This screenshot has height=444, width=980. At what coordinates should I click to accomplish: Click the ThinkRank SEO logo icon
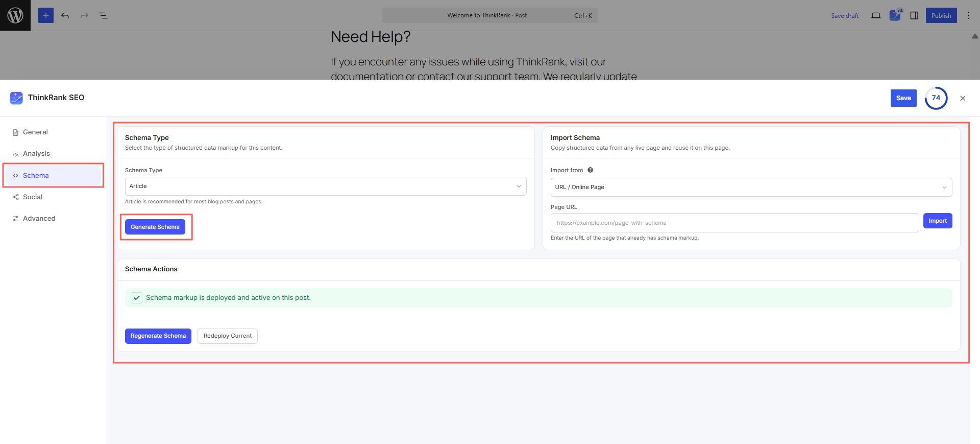[x=16, y=98]
